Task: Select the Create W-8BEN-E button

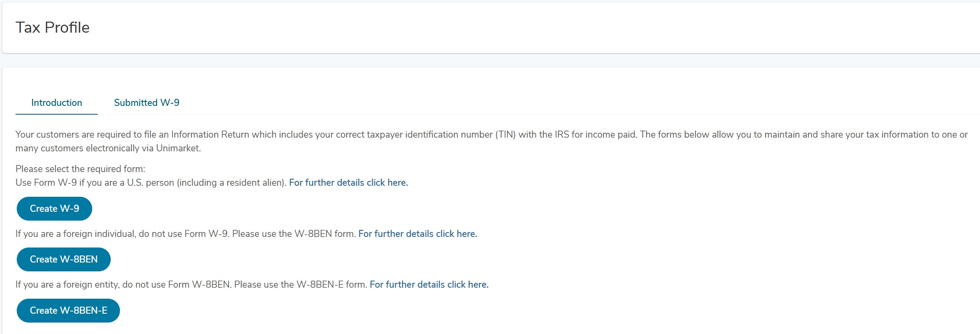Action: point(68,311)
